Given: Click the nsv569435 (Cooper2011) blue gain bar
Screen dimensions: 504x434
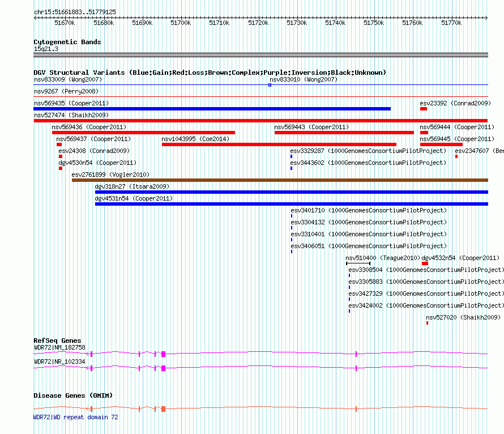Looking at the screenshot, I should click(212, 109).
